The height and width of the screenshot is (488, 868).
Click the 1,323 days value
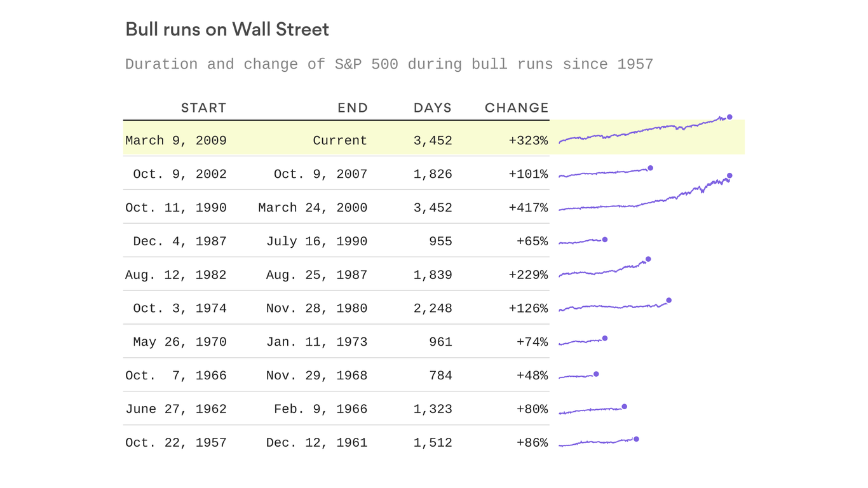(x=433, y=409)
